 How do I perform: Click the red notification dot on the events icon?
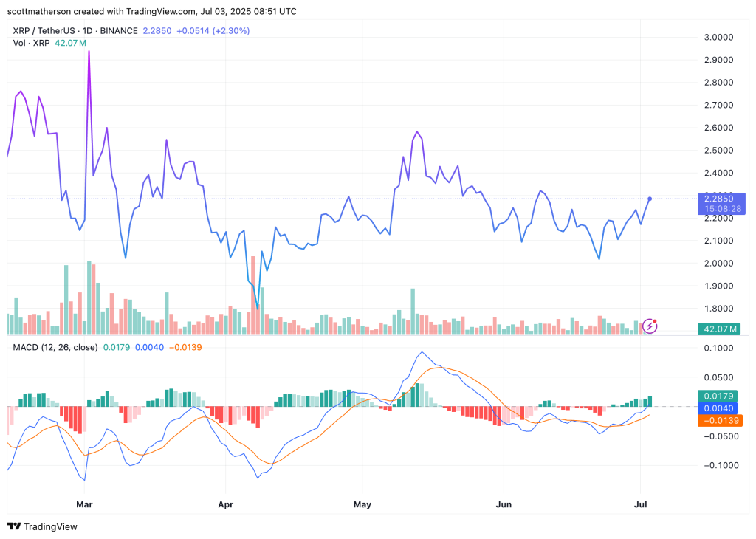pyautogui.click(x=653, y=320)
